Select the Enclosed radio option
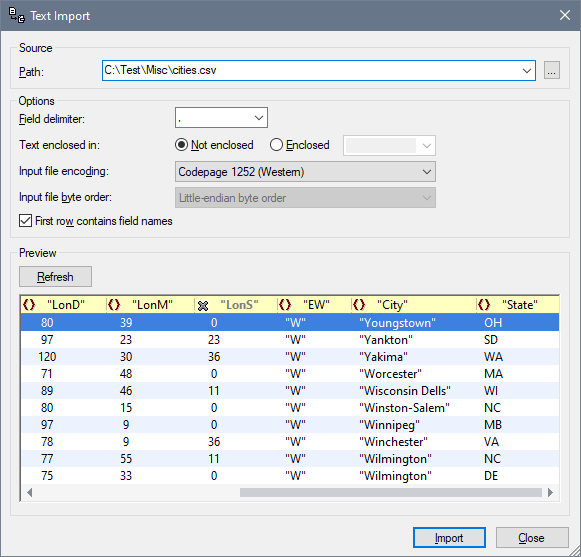The width and height of the screenshot is (581, 557). point(276,145)
